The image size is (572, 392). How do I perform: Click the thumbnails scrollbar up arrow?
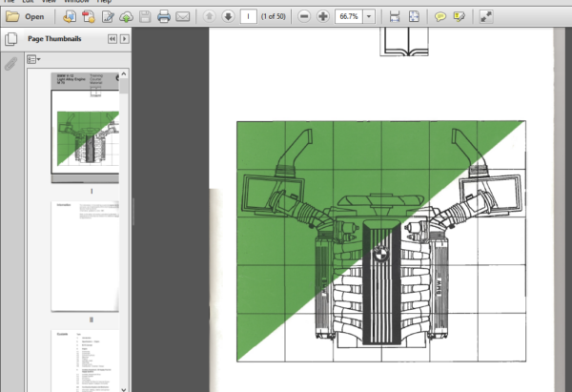(124, 74)
